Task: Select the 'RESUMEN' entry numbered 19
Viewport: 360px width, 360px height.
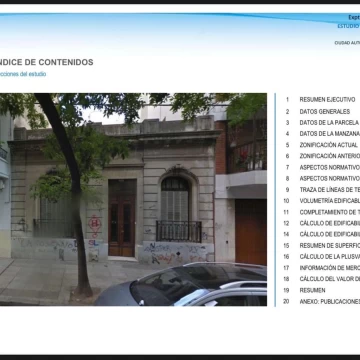Action: click(312, 290)
